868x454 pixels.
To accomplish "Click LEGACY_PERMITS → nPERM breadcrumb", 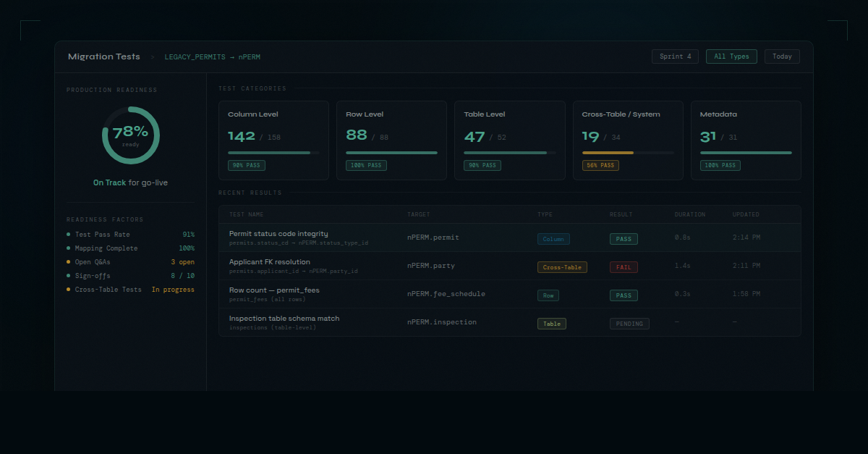I will (213, 56).
